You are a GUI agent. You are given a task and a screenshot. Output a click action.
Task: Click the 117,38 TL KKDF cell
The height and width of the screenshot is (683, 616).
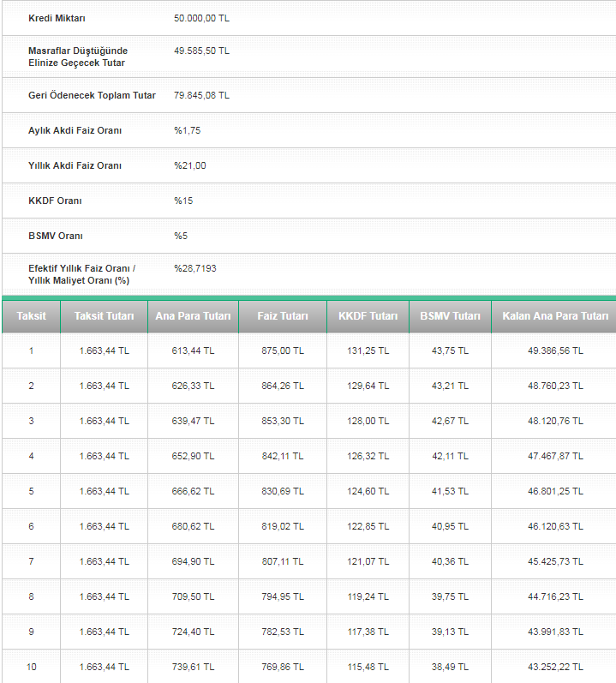[368, 632]
